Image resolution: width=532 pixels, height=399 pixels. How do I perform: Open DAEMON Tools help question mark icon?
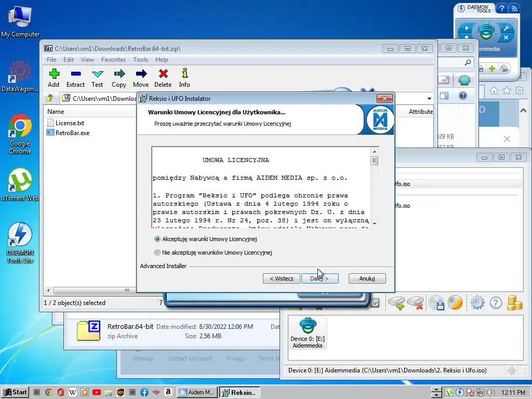click(496, 303)
